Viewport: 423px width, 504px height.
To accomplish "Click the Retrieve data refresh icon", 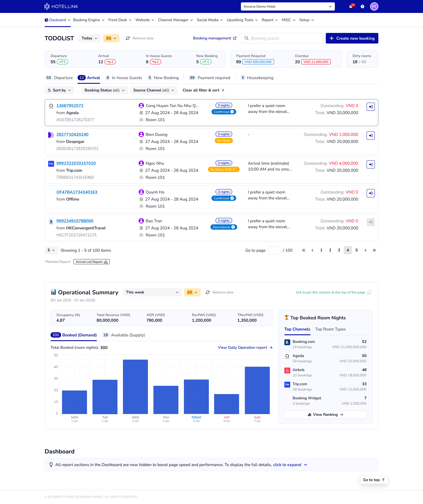I will pyautogui.click(x=128, y=38).
